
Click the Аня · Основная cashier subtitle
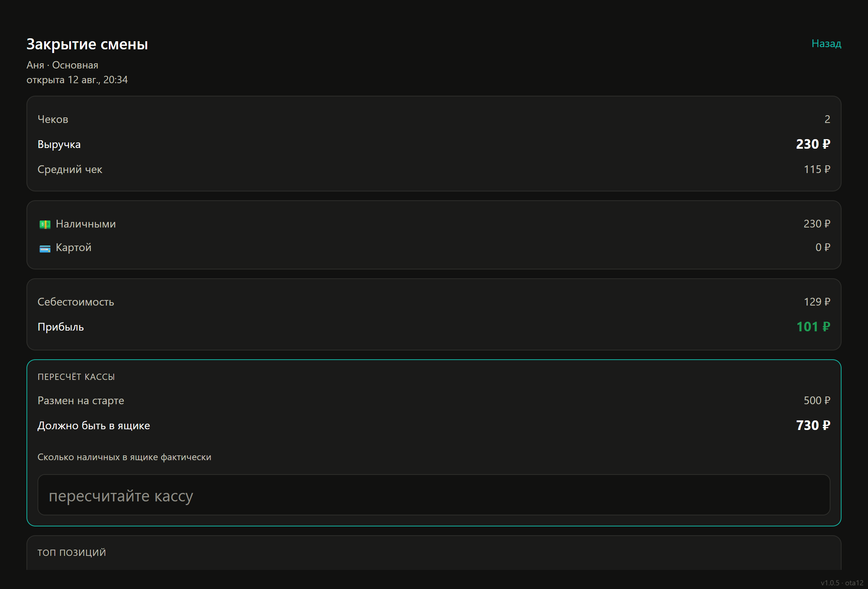coord(63,65)
